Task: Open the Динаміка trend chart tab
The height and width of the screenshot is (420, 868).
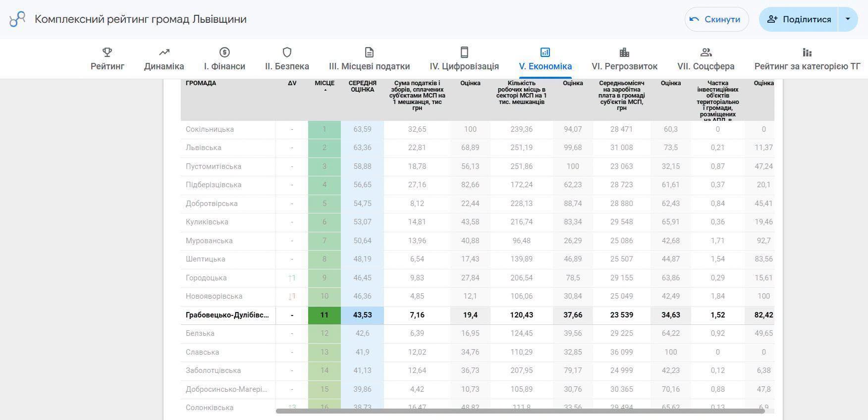Action: (x=164, y=59)
